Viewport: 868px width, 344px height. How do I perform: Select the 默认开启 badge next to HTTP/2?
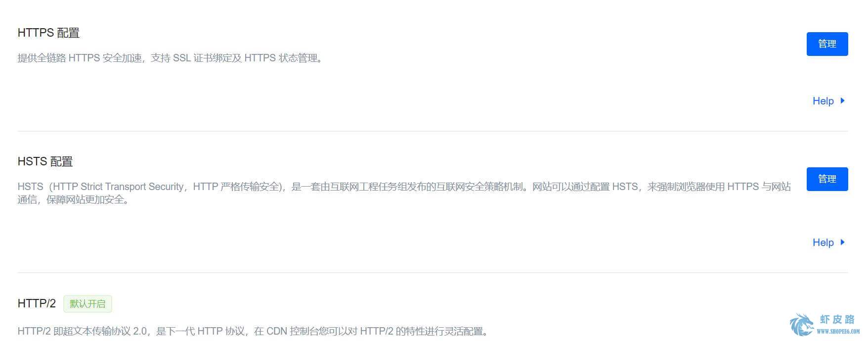click(x=87, y=304)
